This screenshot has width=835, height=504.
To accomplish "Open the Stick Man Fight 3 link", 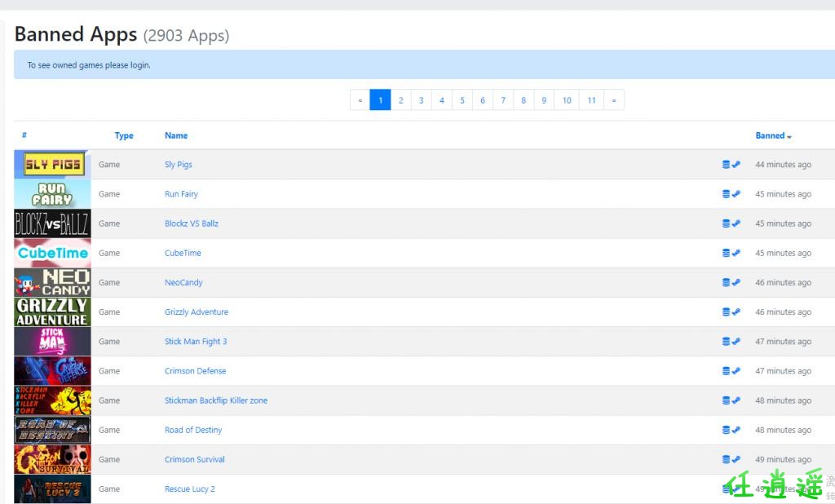I will pyautogui.click(x=196, y=341).
